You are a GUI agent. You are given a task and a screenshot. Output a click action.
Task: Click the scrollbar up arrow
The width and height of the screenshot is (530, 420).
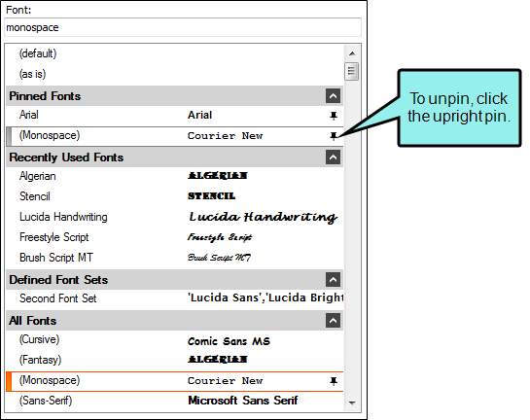click(x=352, y=53)
